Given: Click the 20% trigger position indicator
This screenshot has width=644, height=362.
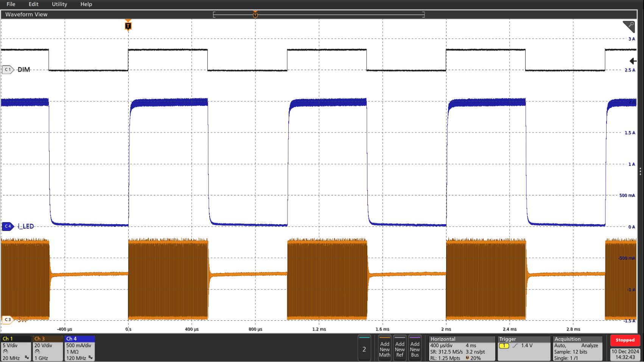Looking at the screenshot, I should 473,358.
